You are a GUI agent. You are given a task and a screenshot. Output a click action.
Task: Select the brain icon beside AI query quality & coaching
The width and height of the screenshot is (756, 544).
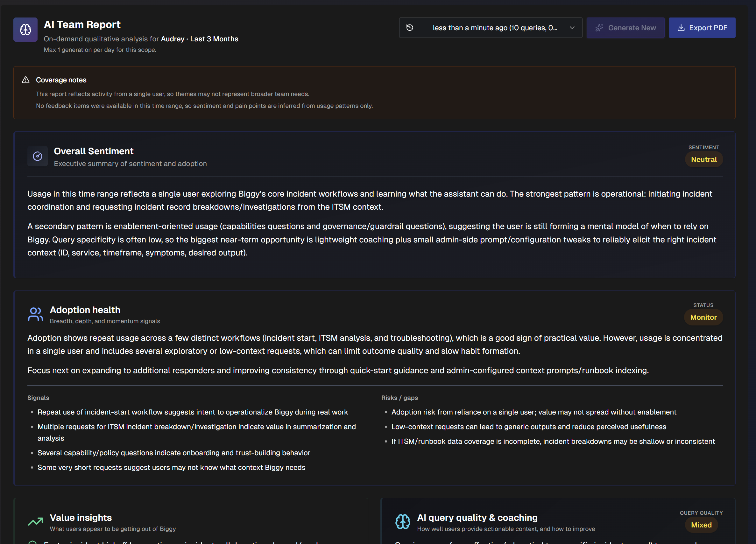pos(403,522)
